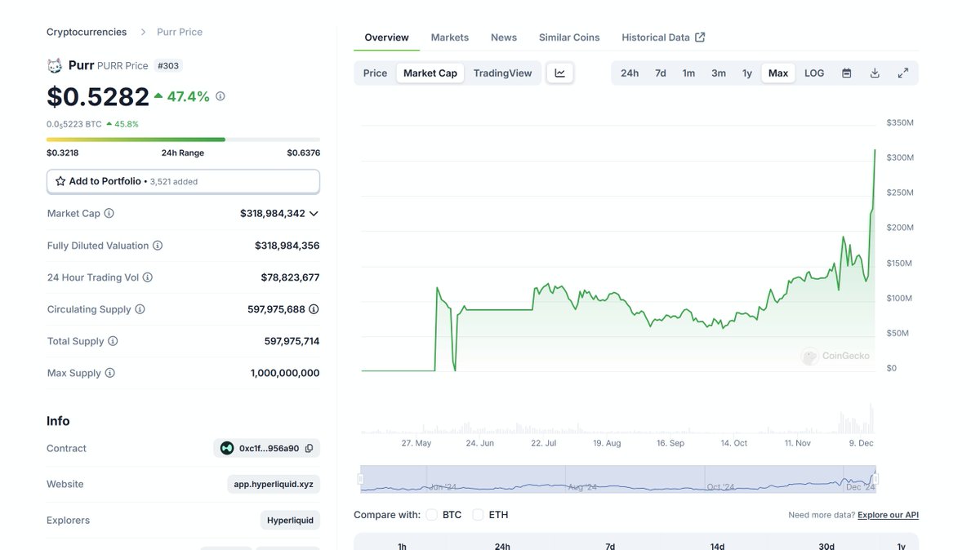Expand the chart to fullscreen
Image resolution: width=980 pixels, height=550 pixels.
903,73
